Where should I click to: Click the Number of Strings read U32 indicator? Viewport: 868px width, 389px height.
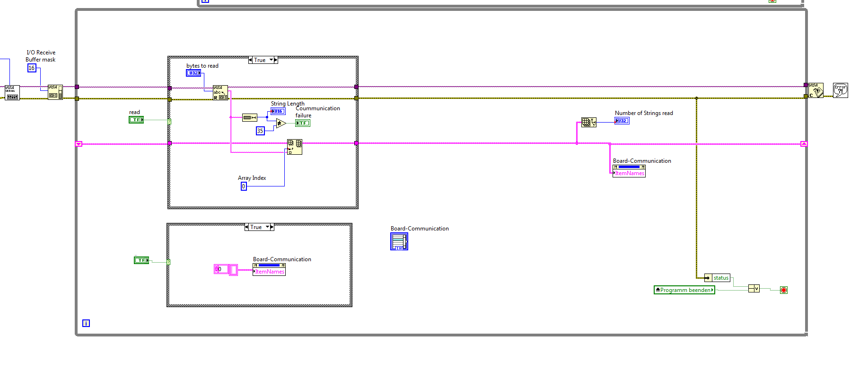[622, 121]
